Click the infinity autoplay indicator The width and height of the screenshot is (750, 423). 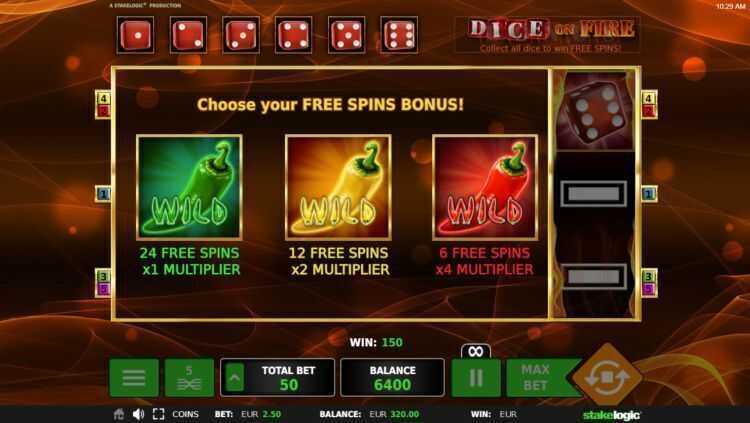click(x=476, y=352)
